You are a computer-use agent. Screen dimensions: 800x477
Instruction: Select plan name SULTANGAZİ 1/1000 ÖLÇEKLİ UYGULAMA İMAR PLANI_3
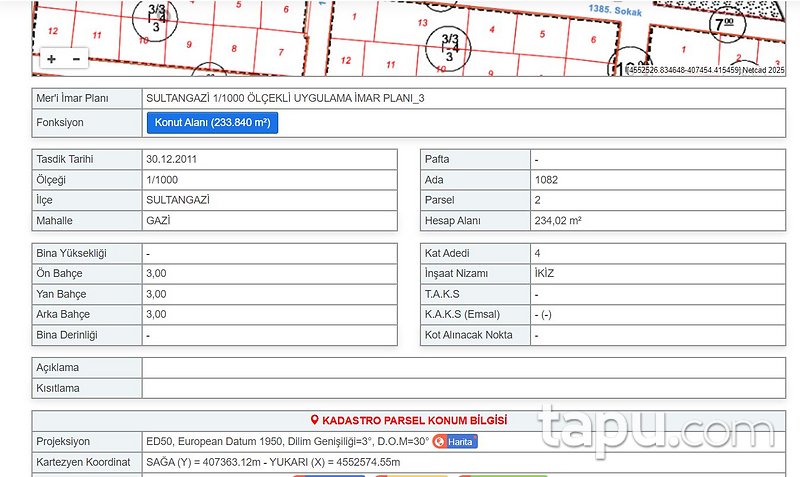(x=285, y=98)
